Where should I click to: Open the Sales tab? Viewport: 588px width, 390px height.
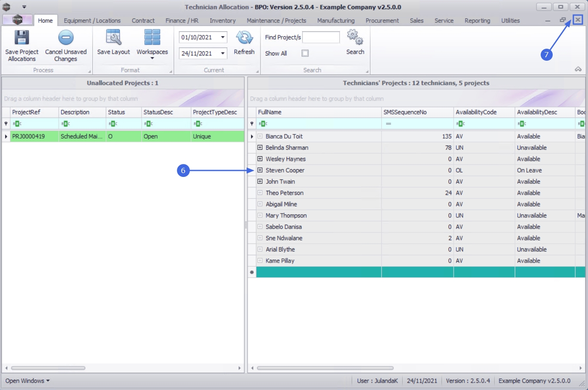[x=417, y=20]
